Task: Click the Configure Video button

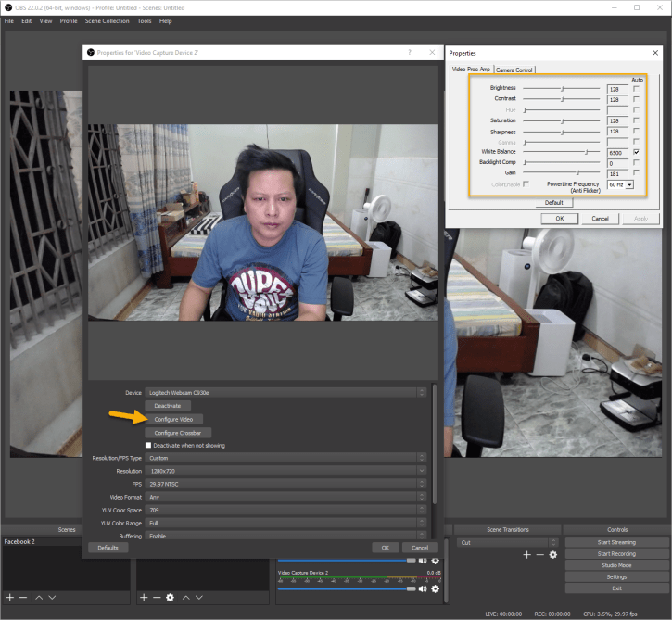Action: click(x=174, y=419)
